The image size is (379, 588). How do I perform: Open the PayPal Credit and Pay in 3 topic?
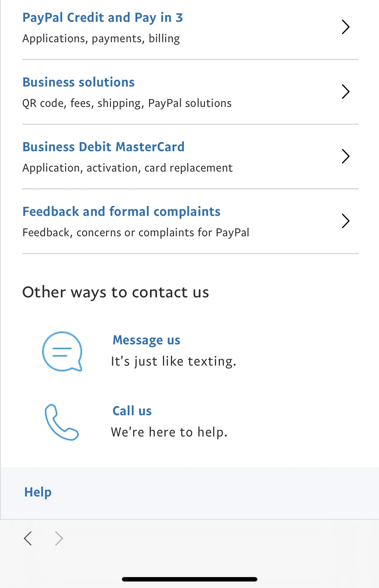[103, 18]
